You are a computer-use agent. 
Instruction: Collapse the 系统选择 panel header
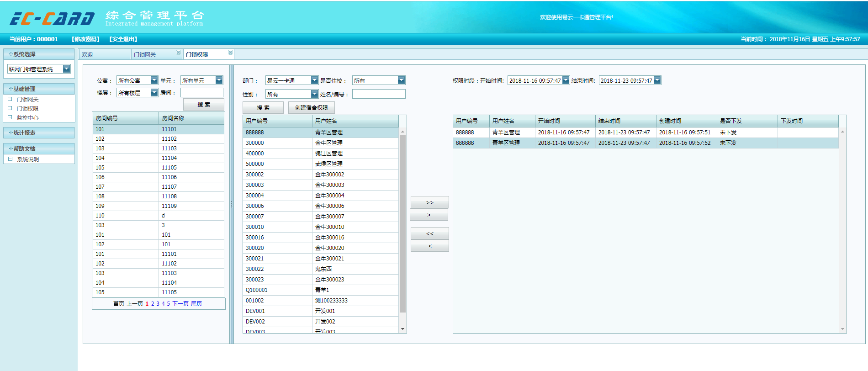[x=39, y=54]
